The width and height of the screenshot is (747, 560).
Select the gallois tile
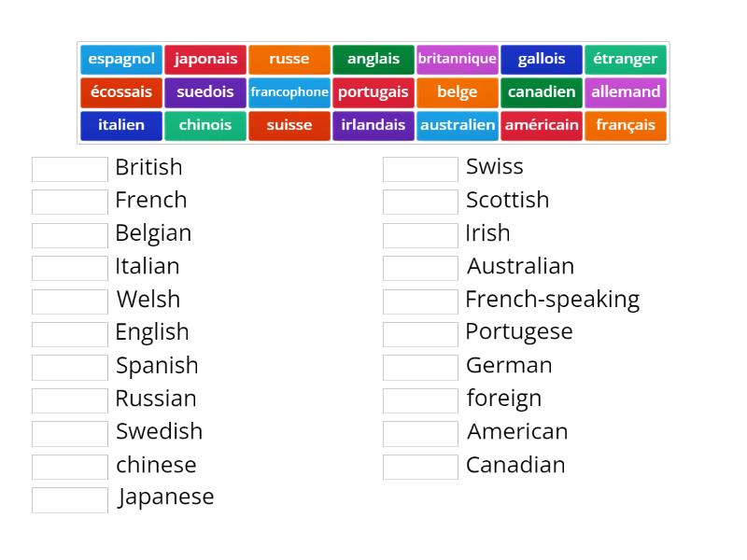[542, 59]
